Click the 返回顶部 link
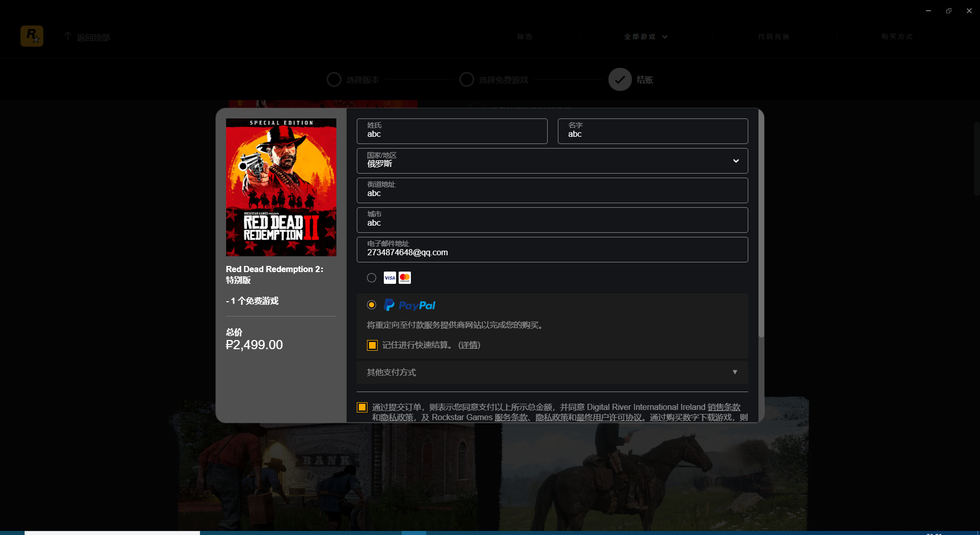 pyautogui.click(x=93, y=38)
